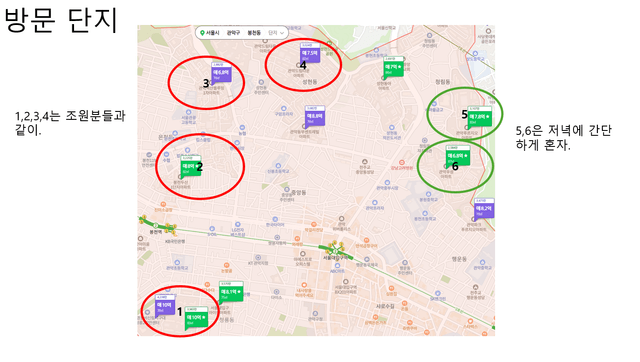Screen dimensions: 640x362
Task: Click the 관악중학교 school icon
Action: point(482,262)
